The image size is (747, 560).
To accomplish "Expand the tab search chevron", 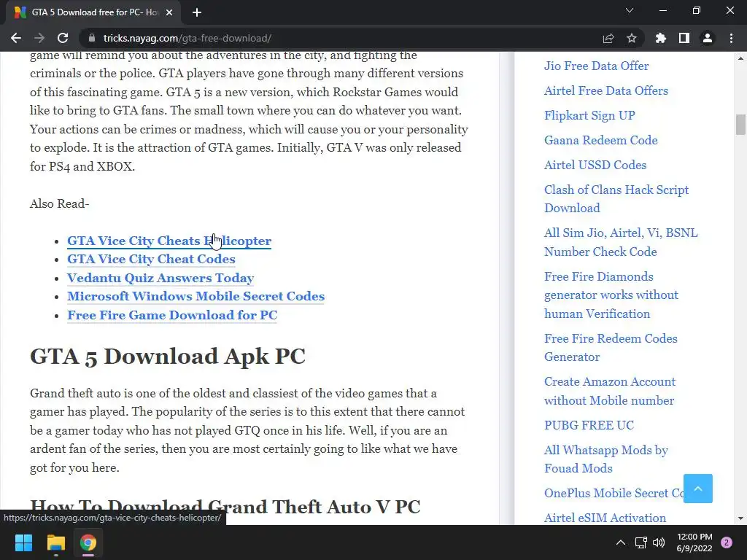I will pos(630,10).
